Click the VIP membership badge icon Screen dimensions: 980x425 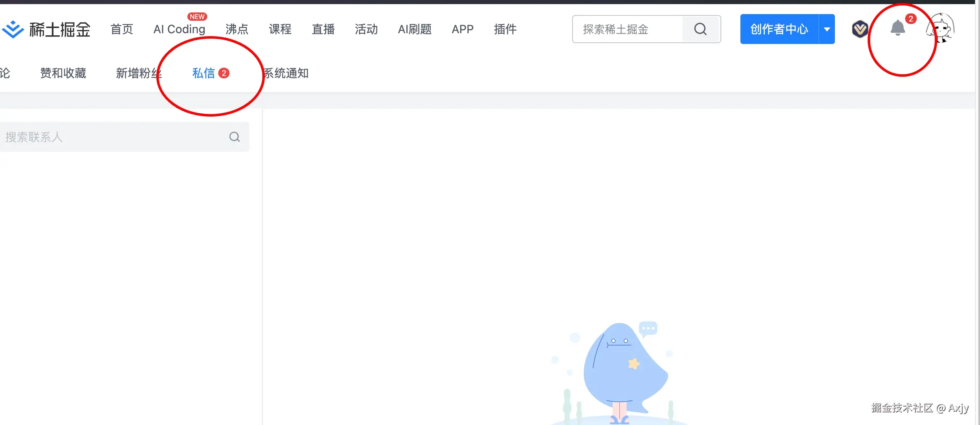(x=859, y=29)
